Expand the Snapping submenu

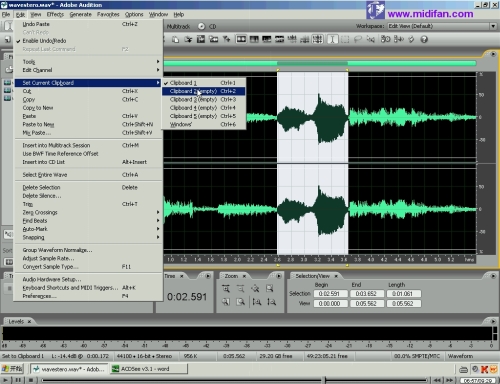point(88,237)
